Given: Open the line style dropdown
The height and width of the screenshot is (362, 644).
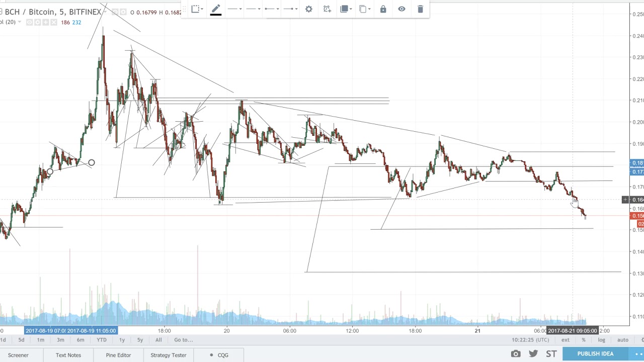Looking at the screenshot, I should tap(253, 9).
